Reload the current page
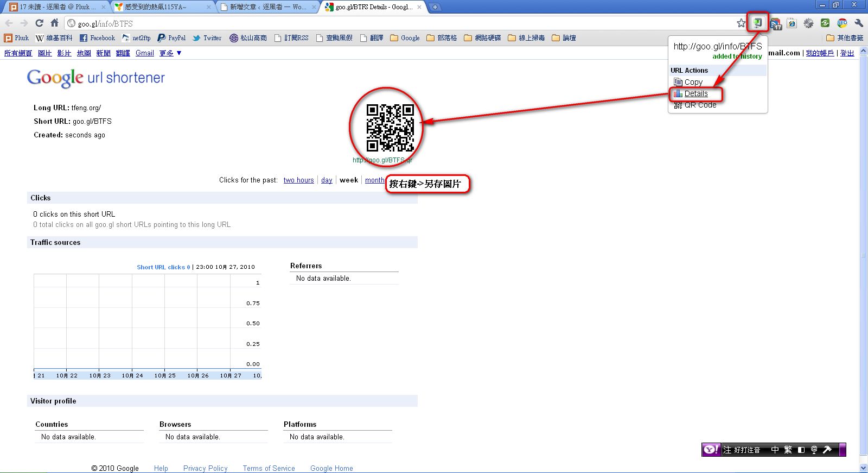The width and height of the screenshot is (868, 473). coord(39,23)
